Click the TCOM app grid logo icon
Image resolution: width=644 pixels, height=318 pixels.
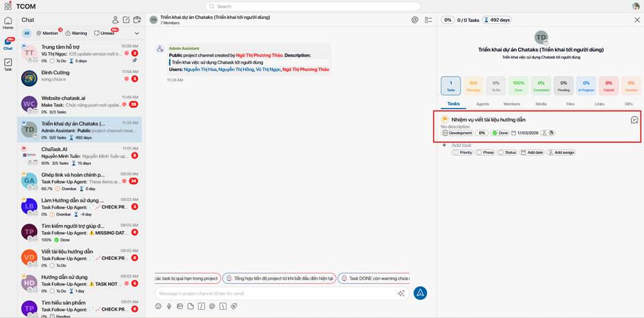tap(8, 5)
